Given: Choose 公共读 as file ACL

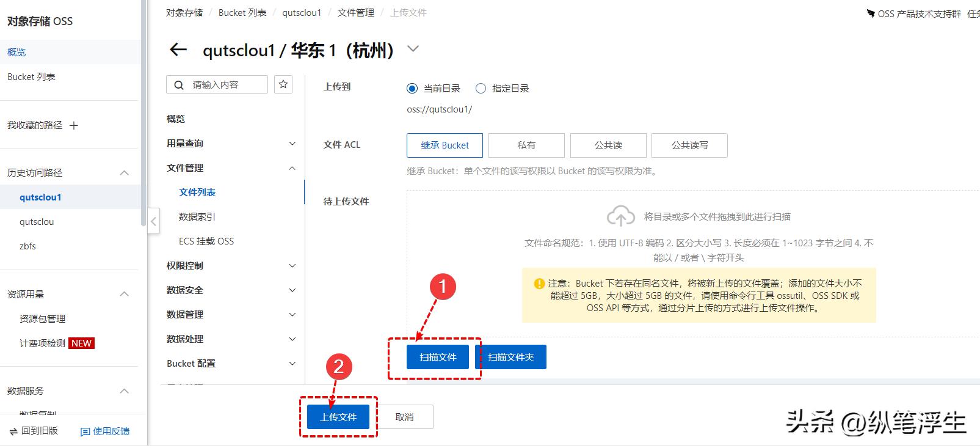Looking at the screenshot, I should pos(608,145).
